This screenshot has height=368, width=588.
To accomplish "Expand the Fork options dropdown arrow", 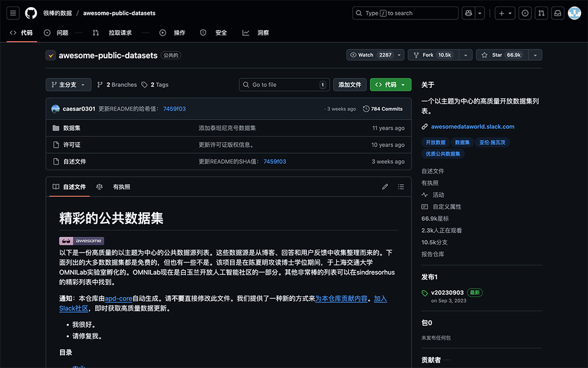I will click(x=466, y=55).
